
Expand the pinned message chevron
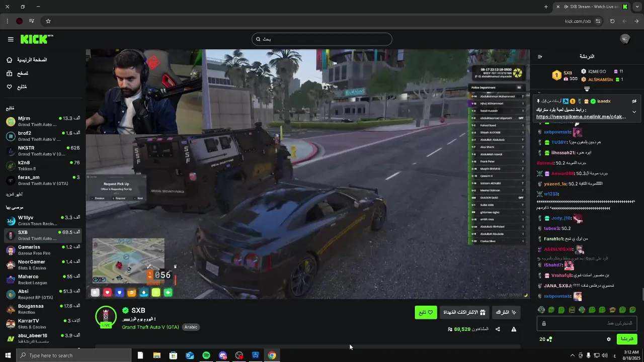click(634, 112)
